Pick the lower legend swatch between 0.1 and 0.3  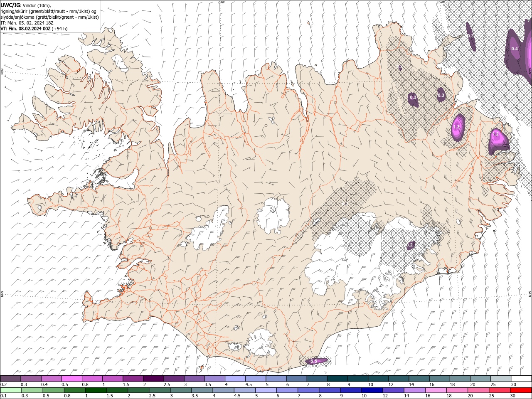[11, 390]
